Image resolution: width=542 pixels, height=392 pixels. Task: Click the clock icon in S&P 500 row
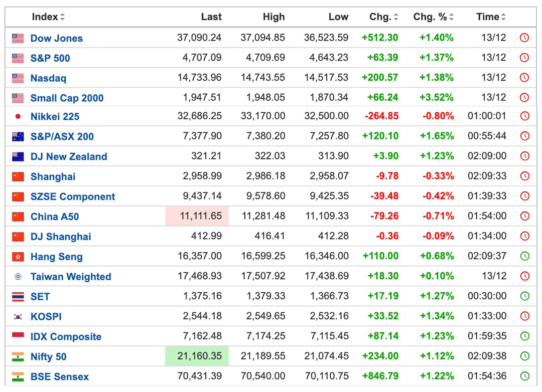tap(524, 58)
